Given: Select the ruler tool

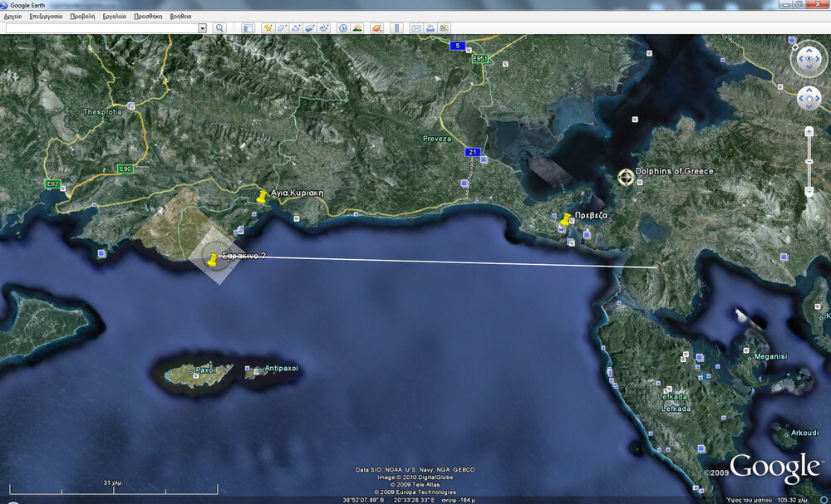Looking at the screenshot, I should coord(396,28).
